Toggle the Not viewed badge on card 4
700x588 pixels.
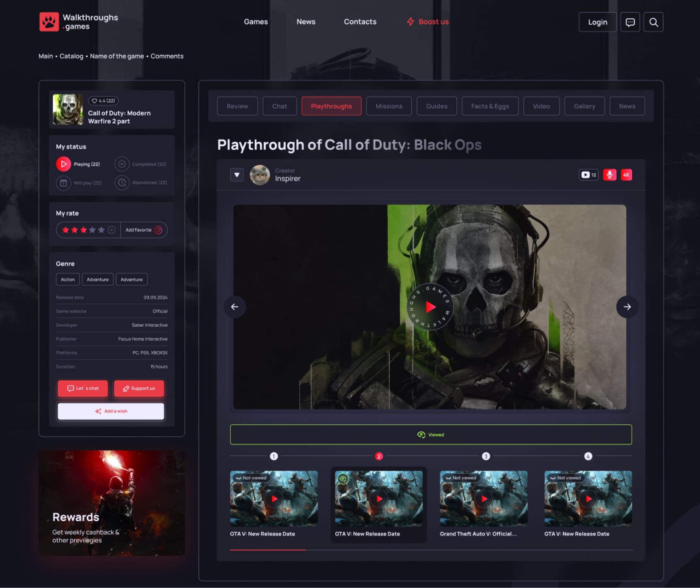(566, 478)
